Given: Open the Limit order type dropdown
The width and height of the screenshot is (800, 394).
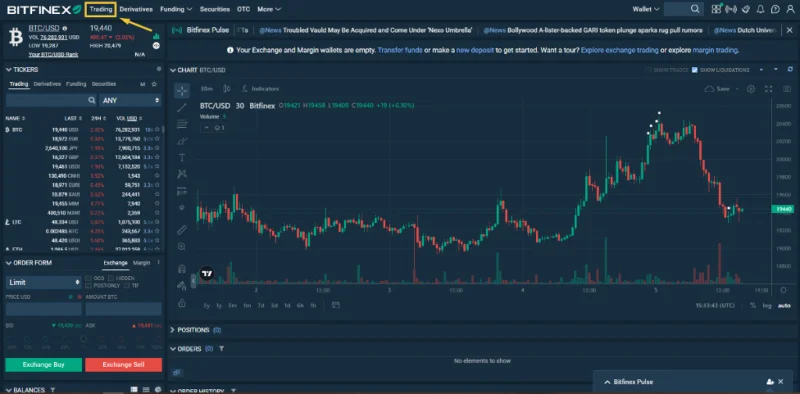Looking at the screenshot, I should click(43, 282).
